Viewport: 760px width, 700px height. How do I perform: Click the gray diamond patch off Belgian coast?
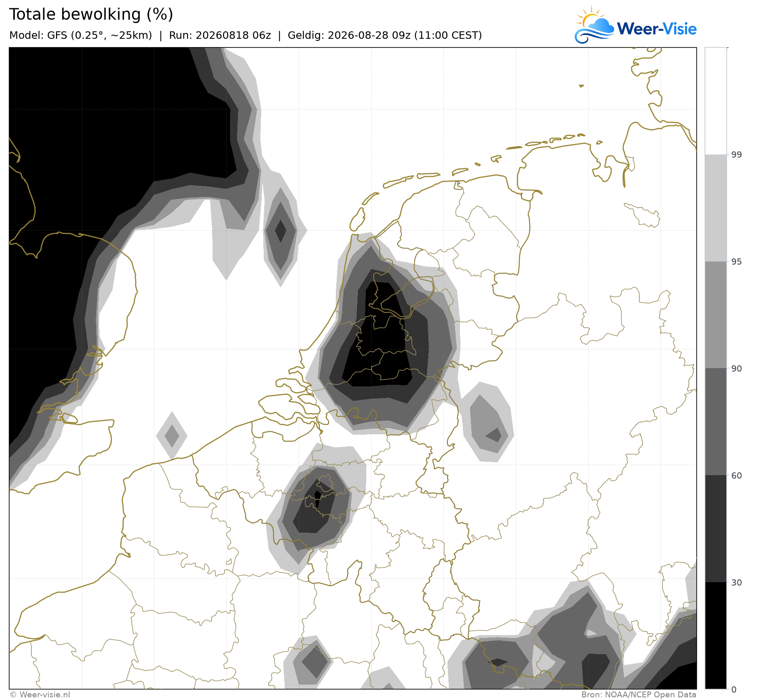click(172, 436)
